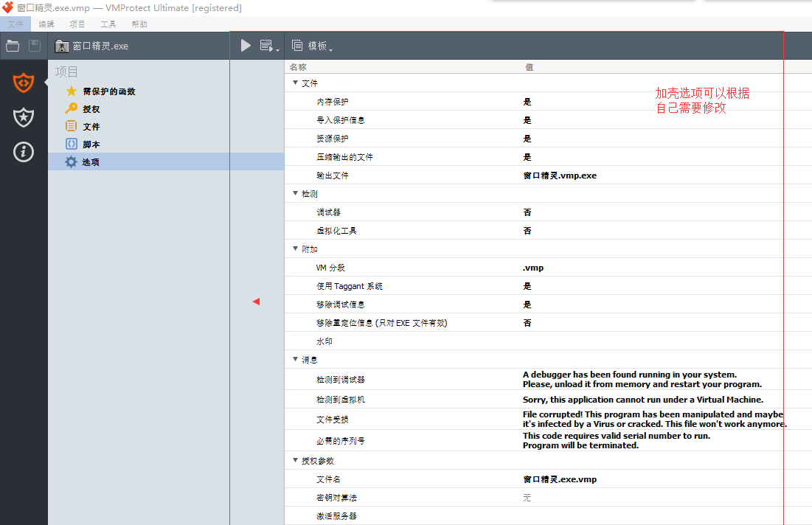812x525 pixels.
Task: Select the orange project shield sidebar icon
Action: 24,83
